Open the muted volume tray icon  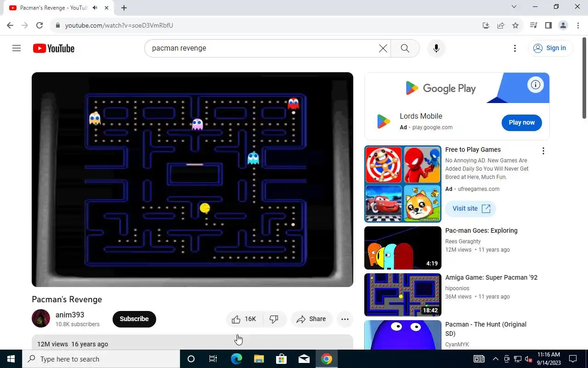coord(528,359)
